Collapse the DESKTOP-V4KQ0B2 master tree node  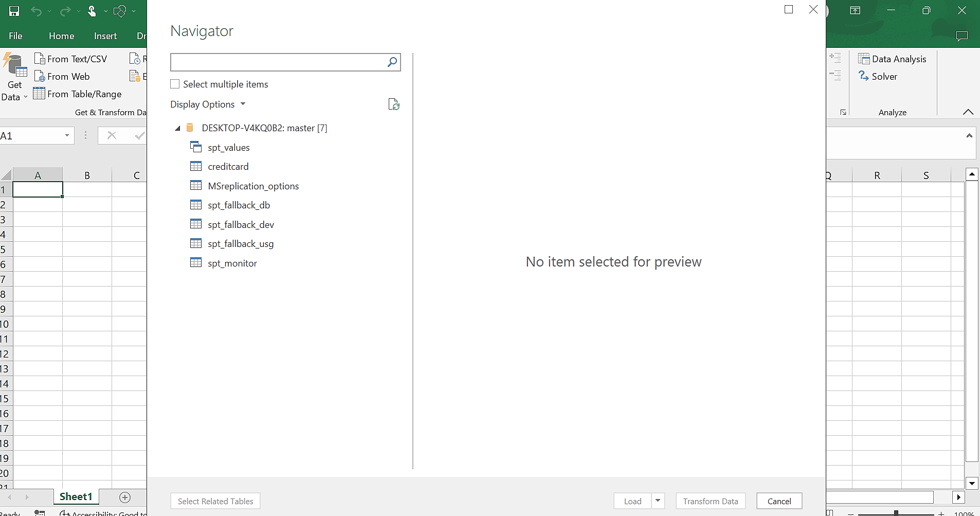click(x=177, y=128)
